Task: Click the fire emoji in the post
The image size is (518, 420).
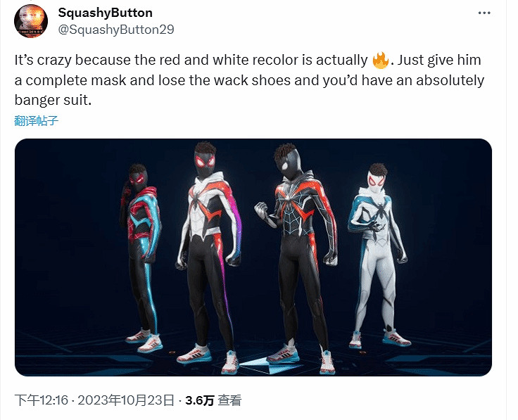Action: [x=380, y=61]
